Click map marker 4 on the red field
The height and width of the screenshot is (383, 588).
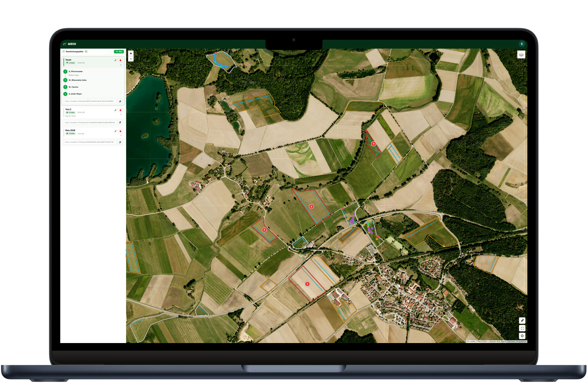coord(374,144)
